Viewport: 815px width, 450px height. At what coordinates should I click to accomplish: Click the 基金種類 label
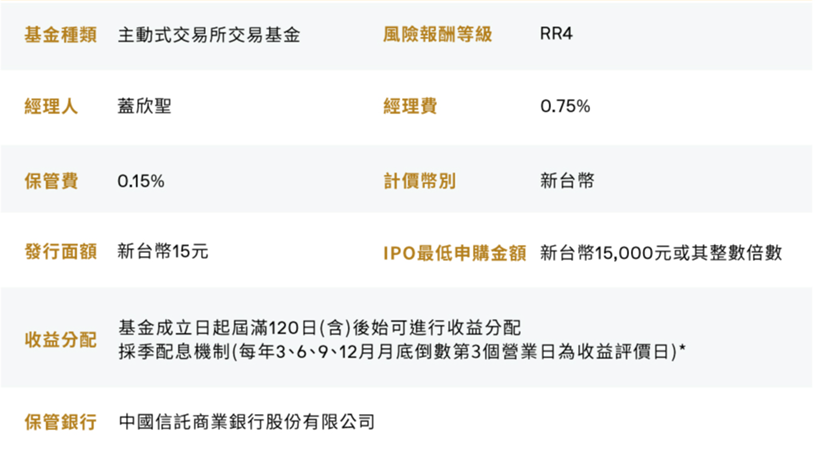pos(60,35)
